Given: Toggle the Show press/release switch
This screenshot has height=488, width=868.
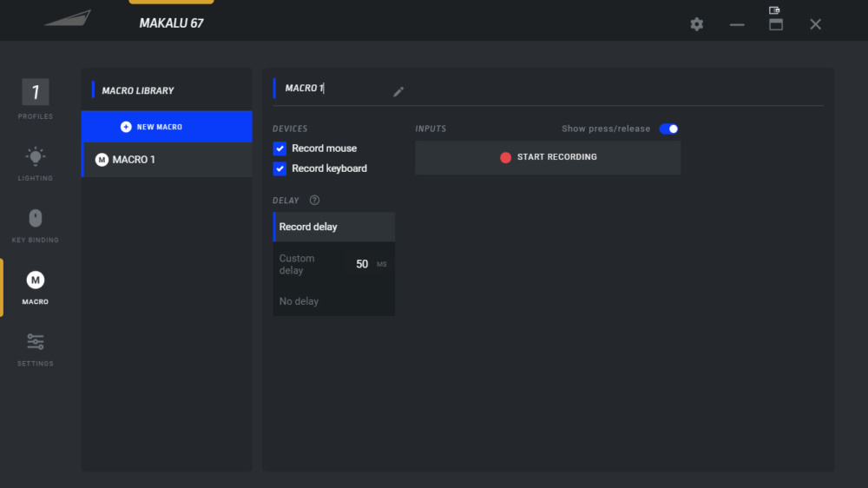Looking at the screenshot, I should tap(668, 129).
